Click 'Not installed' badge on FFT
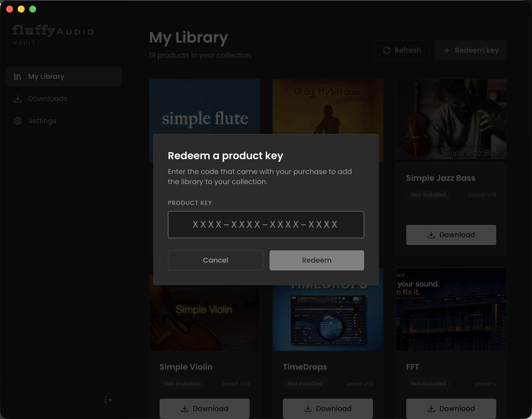Image resolution: width=532 pixels, height=419 pixels. tap(428, 383)
